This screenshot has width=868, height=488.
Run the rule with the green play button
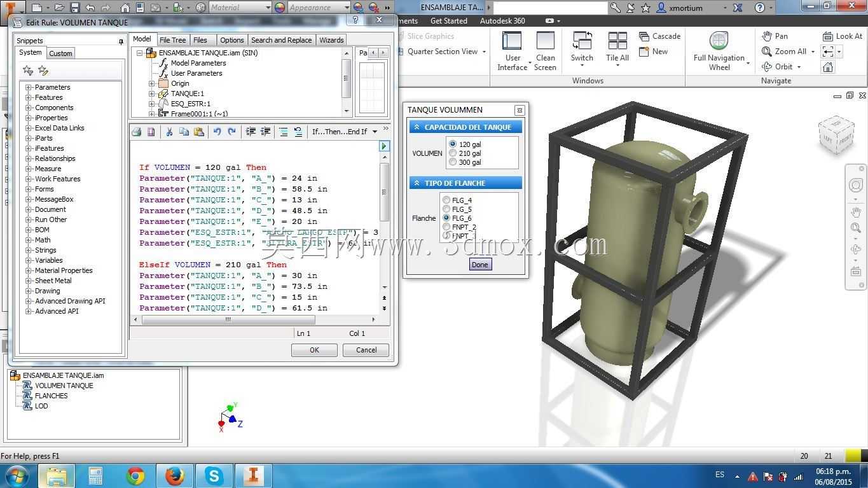(384, 146)
